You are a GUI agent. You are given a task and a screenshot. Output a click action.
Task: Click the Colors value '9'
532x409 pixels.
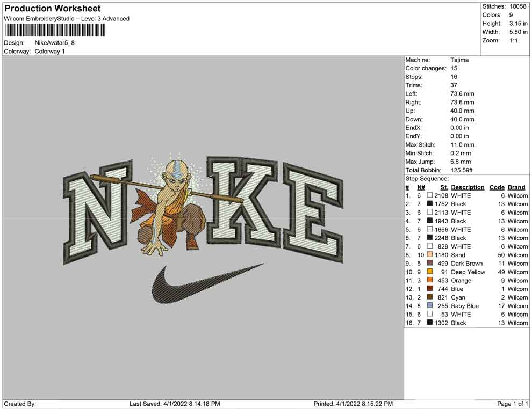[511, 15]
